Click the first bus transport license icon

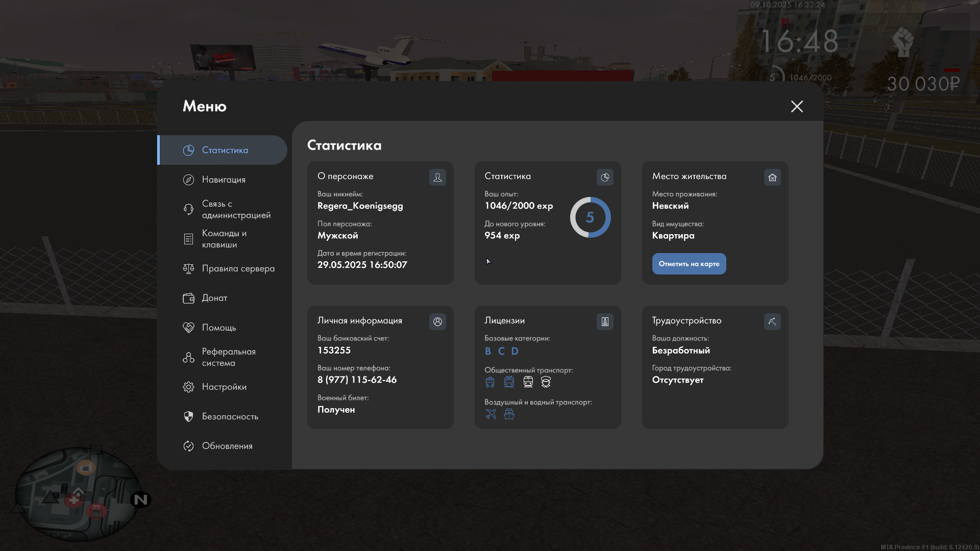[490, 382]
